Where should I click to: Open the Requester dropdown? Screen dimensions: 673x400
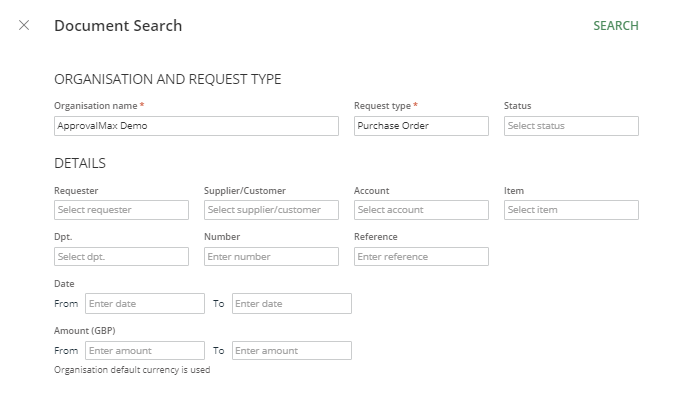tap(121, 210)
